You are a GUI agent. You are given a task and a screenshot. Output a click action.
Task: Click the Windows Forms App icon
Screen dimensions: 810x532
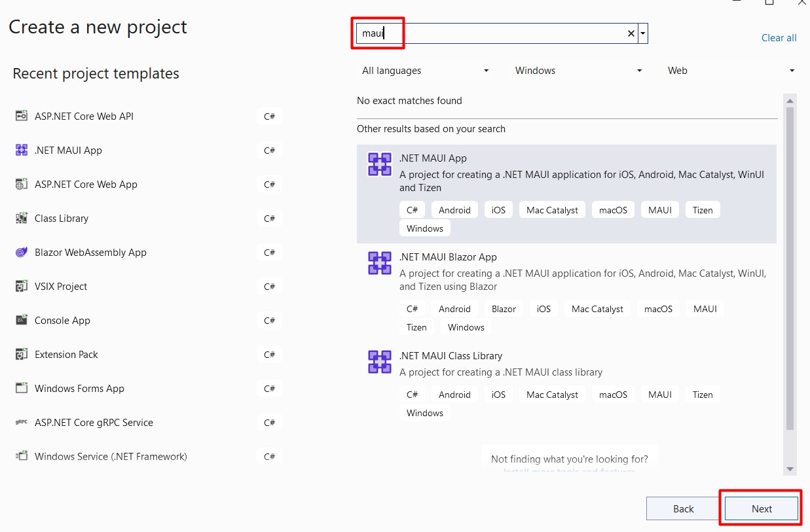click(21, 388)
